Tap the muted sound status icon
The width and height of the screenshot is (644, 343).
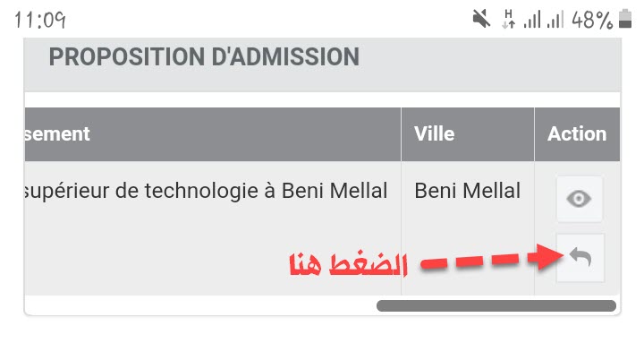tap(481, 19)
